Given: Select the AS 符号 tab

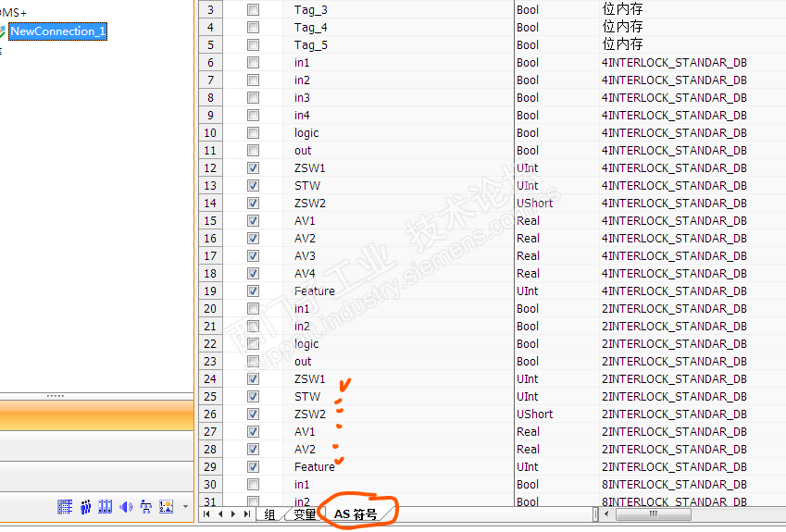Looking at the screenshot, I should coord(356,514).
